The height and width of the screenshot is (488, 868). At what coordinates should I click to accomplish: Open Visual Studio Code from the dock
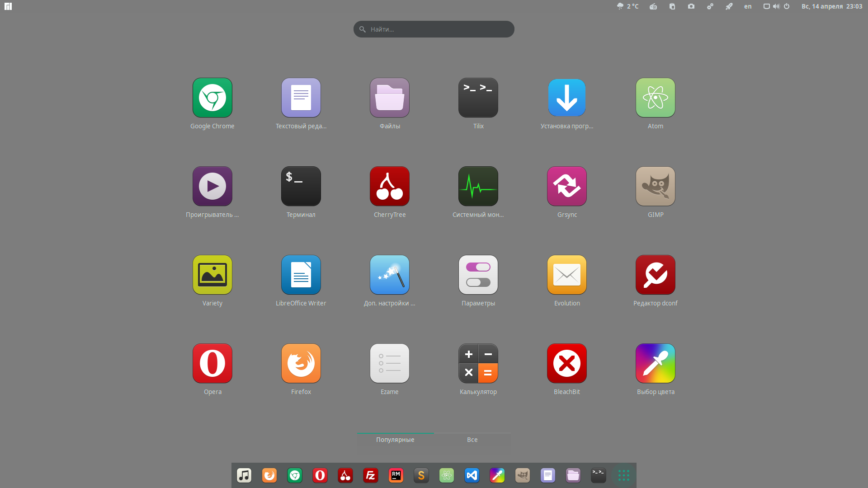472,475
